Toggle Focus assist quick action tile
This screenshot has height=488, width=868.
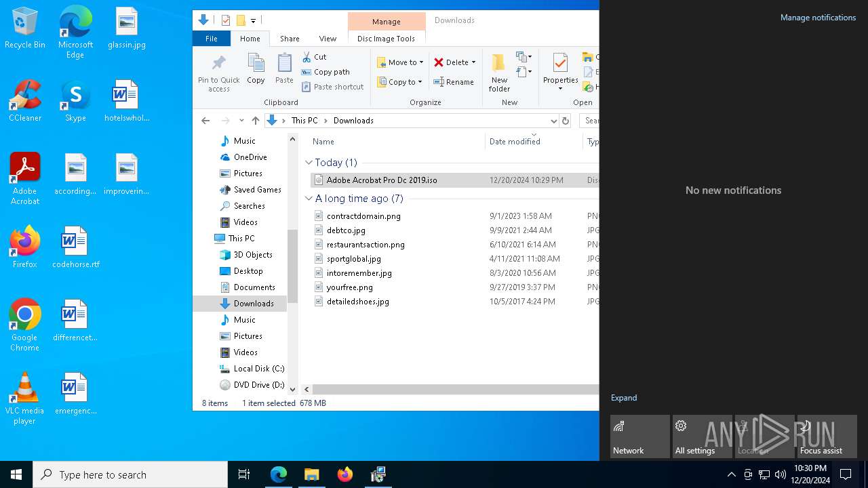tap(827, 436)
